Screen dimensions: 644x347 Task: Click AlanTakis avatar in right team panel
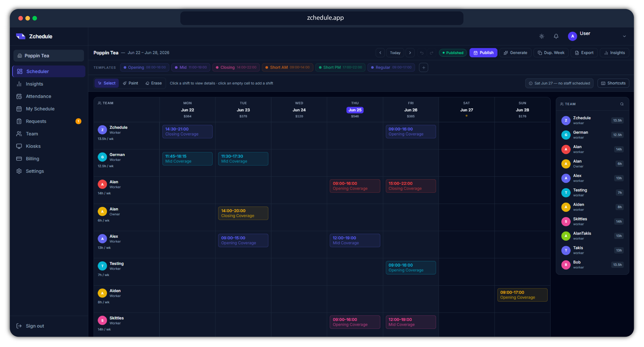tap(566, 236)
